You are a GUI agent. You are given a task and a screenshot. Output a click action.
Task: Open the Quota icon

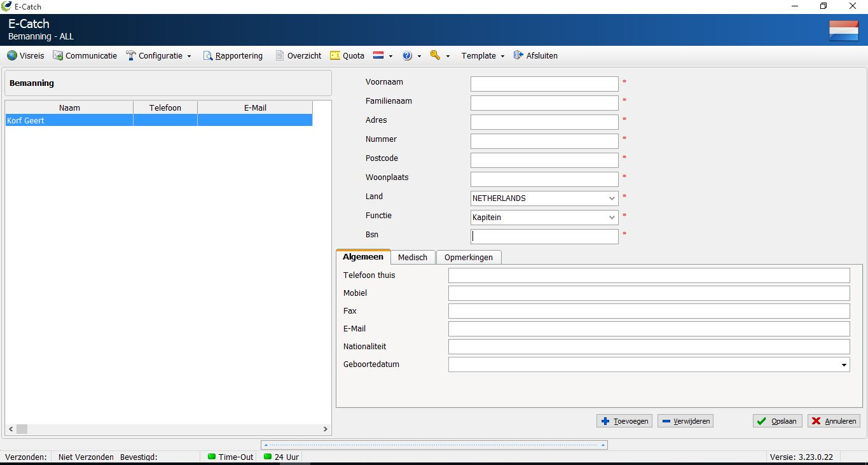(335, 56)
